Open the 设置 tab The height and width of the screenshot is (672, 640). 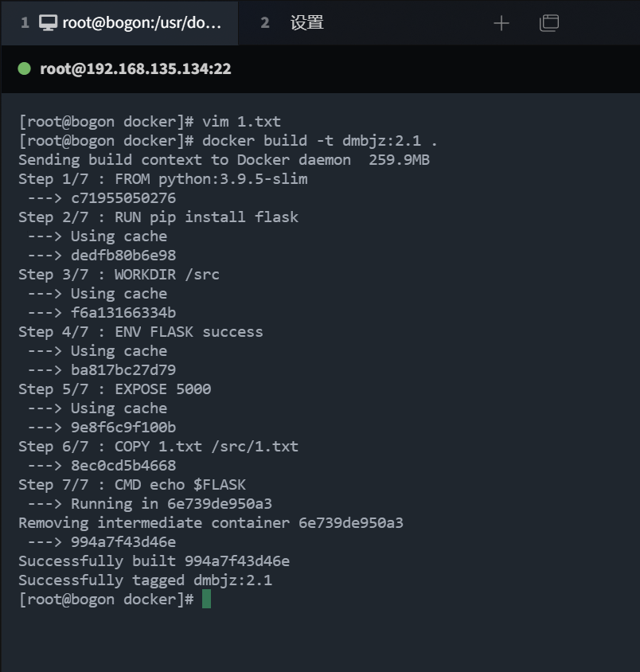click(x=306, y=23)
